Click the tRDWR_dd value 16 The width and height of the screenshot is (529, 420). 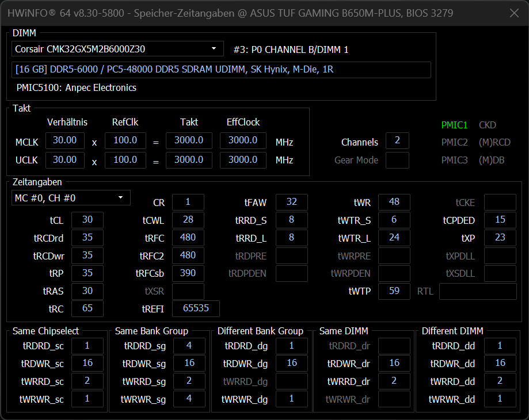500,364
